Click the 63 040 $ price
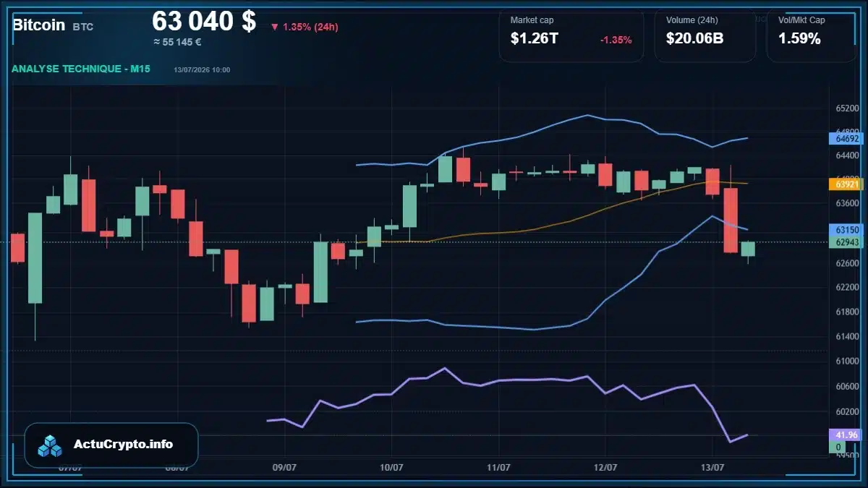The width and height of the screenshot is (868, 488). 204,21
